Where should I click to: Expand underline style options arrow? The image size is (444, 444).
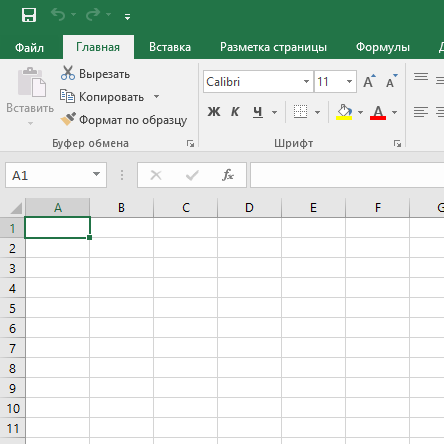(x=274, y=112)
